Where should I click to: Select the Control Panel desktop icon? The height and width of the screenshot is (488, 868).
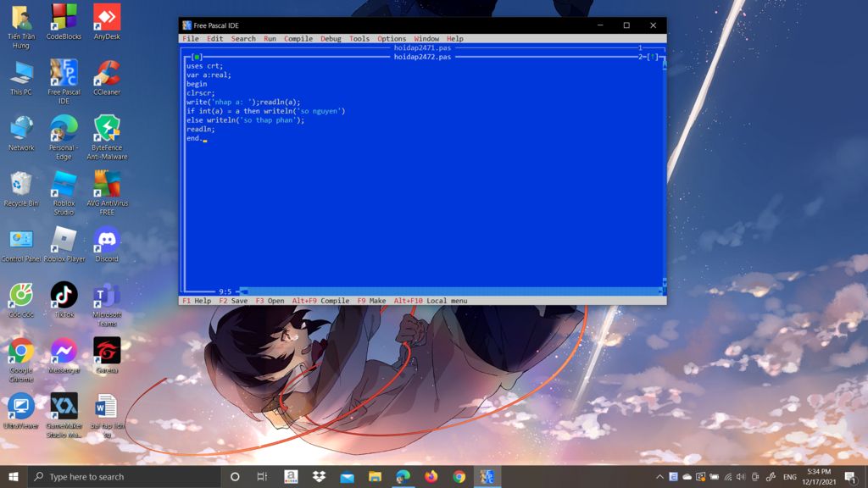coord(21,245)
